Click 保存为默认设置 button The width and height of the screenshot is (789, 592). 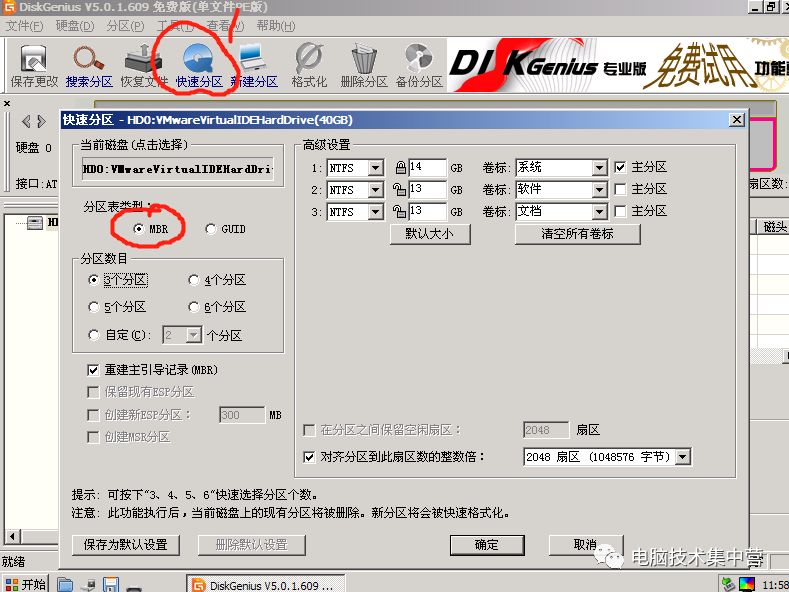pos(125,545)
